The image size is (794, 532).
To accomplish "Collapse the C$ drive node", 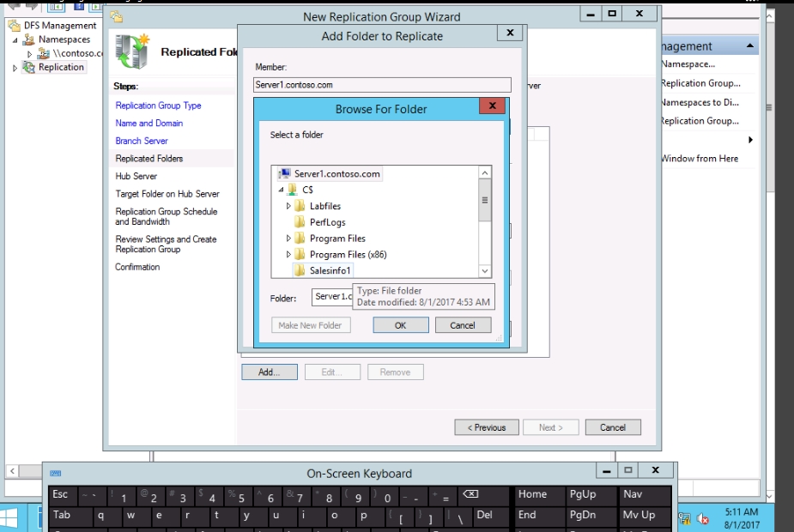I will [281, 190].
